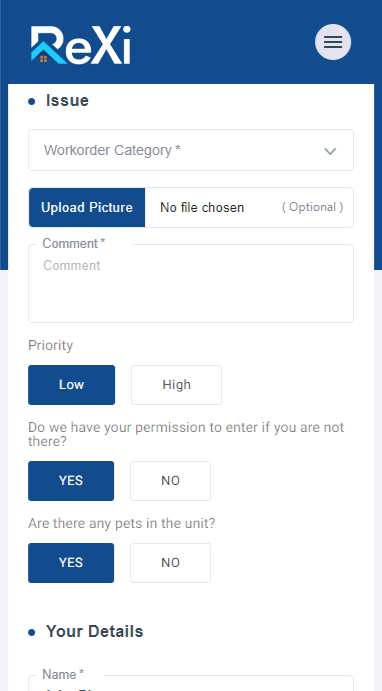Expand the Workorder Category dropdown
The width and height of the screenshot is (382, 691).
[x=191, y=150]
